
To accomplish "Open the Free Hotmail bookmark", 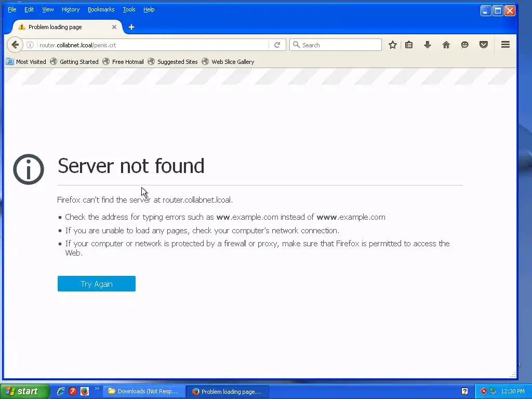I will [x=123, y=62].
